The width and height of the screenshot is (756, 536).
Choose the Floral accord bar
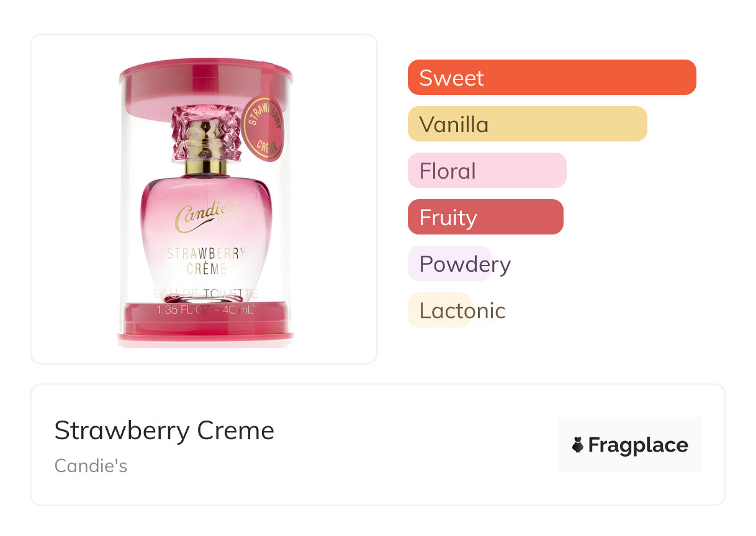pos(487,171)
